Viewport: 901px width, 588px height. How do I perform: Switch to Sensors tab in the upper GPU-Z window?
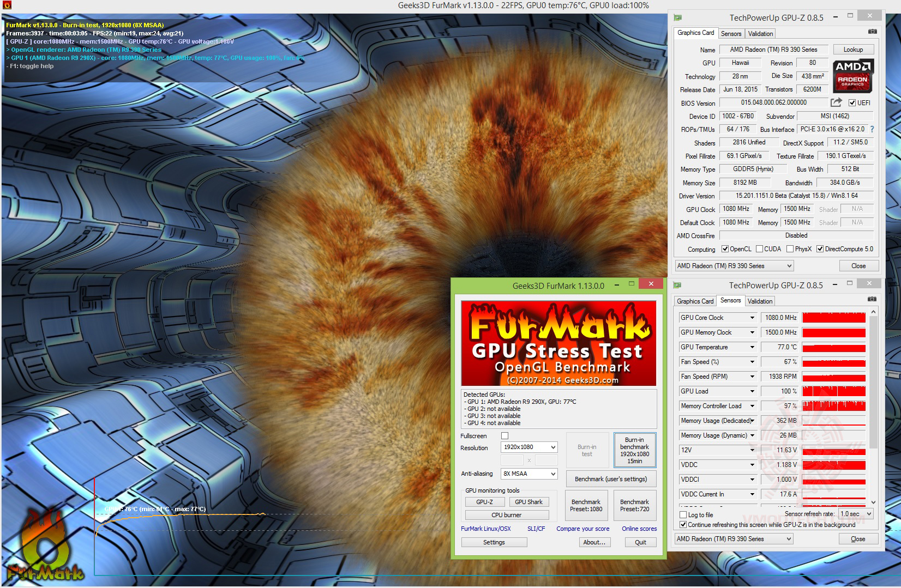point(731,34)
